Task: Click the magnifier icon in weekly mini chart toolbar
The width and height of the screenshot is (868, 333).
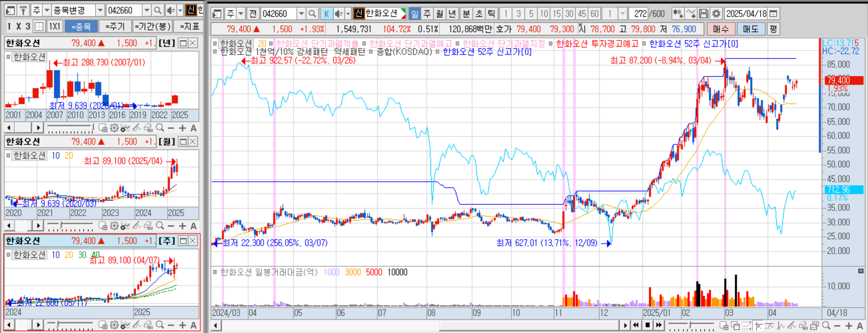Action: [x=160, y=325]
